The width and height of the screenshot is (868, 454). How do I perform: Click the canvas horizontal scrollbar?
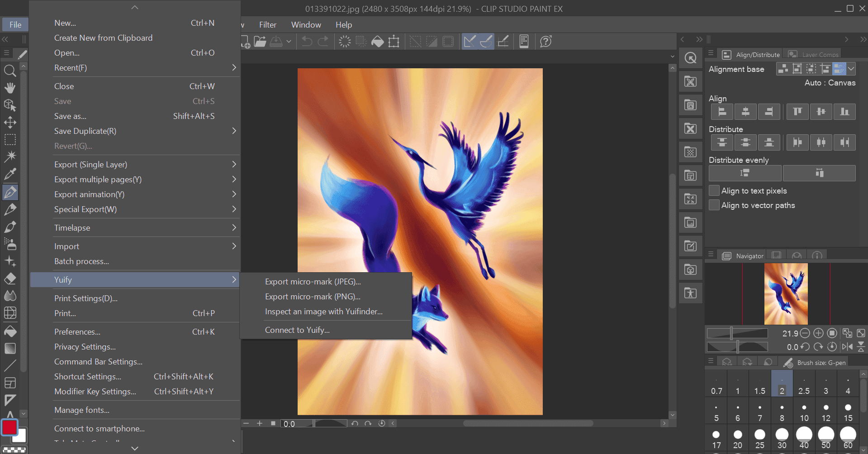tap(528, 423)
